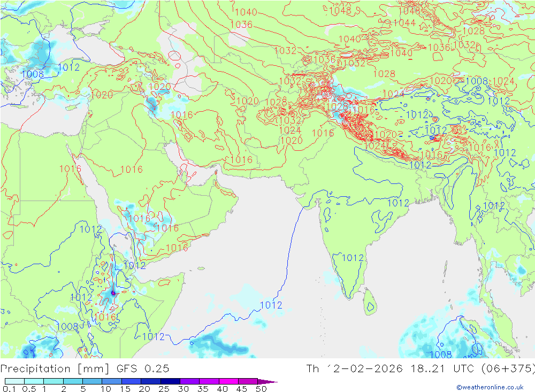The image size is (535, 392).
Task: Click the legend value '50'
Action: tap(261, 389)
